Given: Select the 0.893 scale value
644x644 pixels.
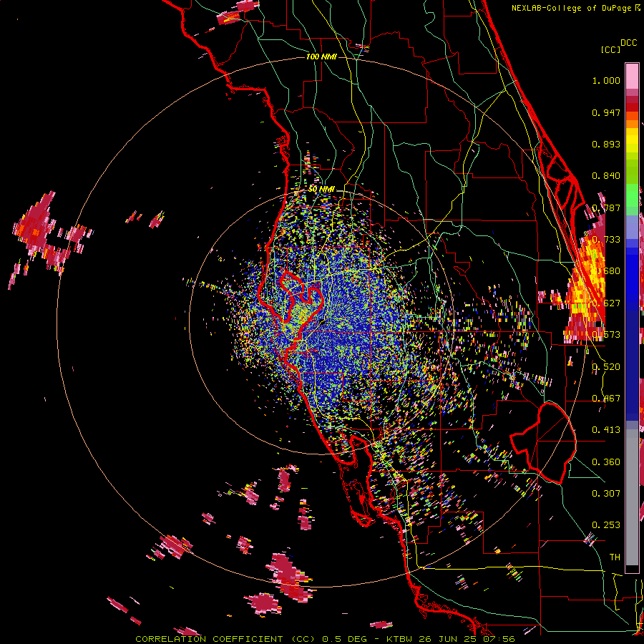Looking at the screenshot, I should coord(606,144).
